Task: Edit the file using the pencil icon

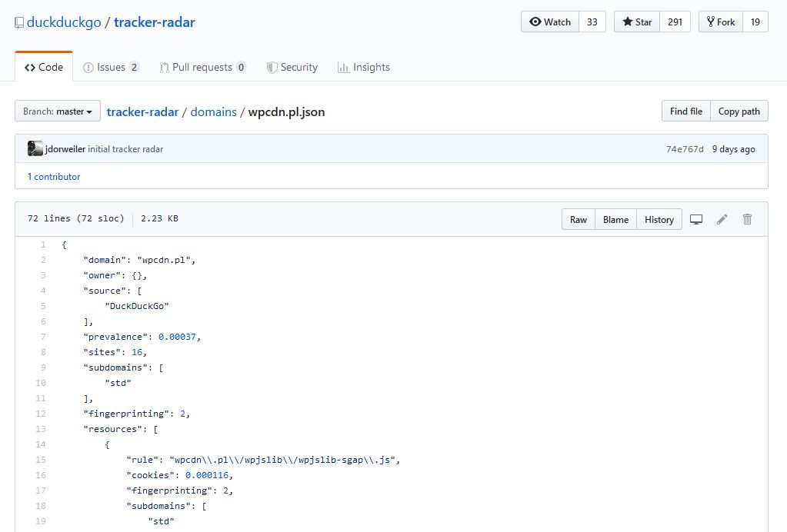Action: pos(722,219)
